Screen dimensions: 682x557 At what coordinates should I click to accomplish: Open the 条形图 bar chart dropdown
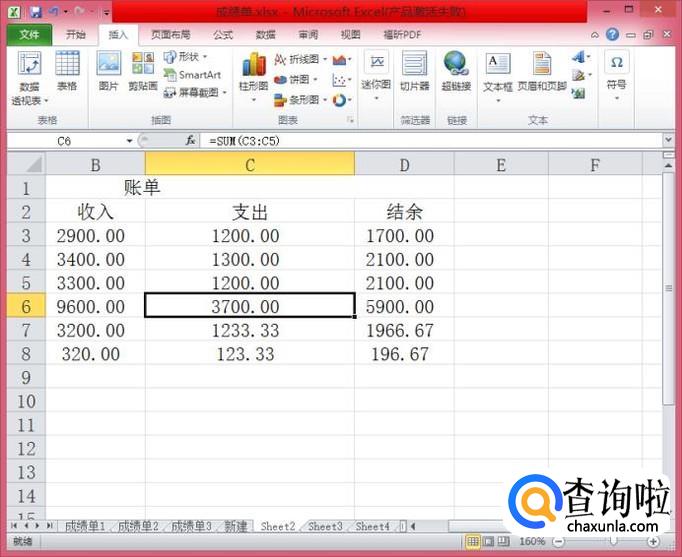[x=301, y=100]
